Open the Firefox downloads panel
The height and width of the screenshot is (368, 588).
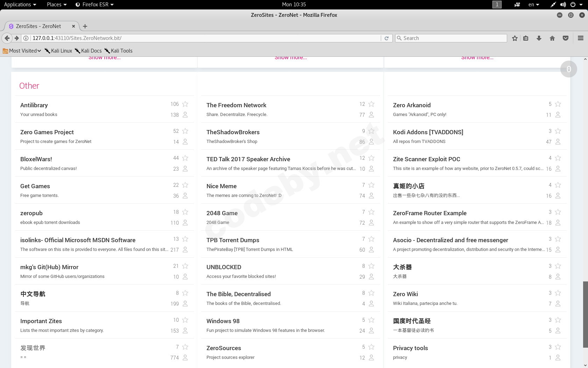[x=539, y=38]
